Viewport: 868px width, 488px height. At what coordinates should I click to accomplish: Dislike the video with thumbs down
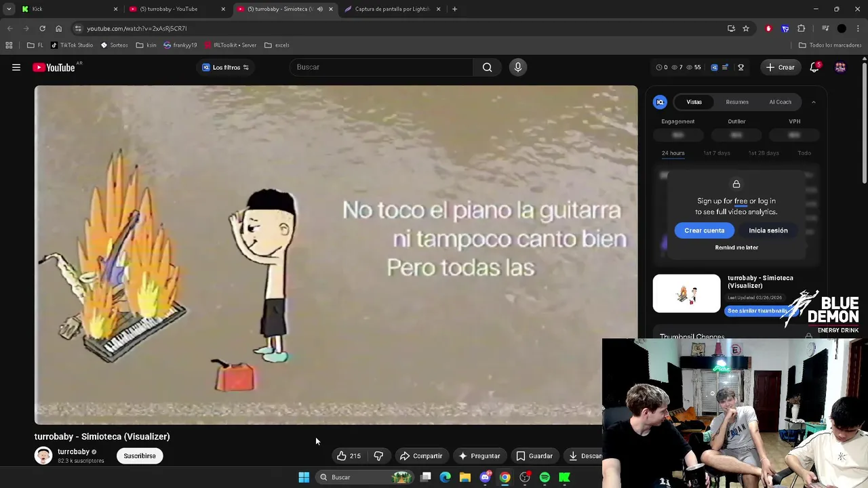pos(378,456)
